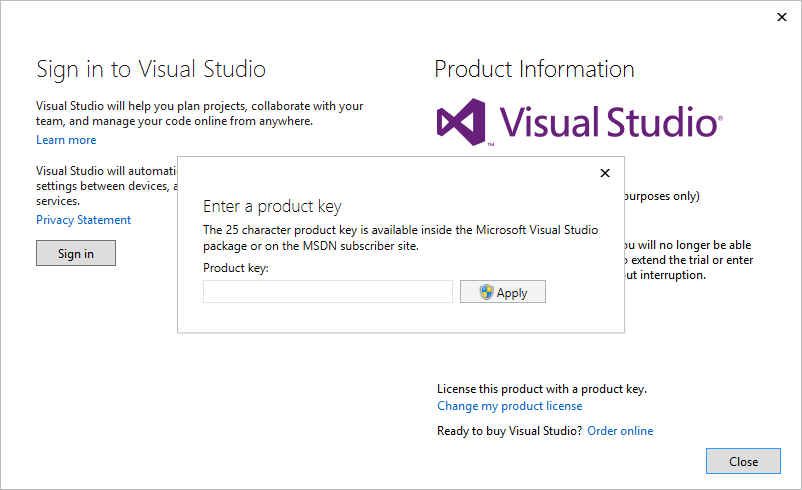Click the Close button at bottom

tap(743, 461)
